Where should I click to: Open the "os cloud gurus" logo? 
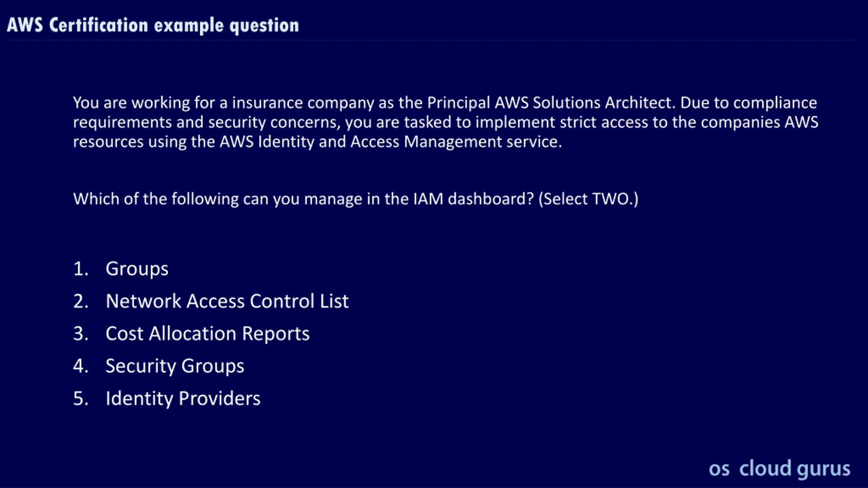780,469
